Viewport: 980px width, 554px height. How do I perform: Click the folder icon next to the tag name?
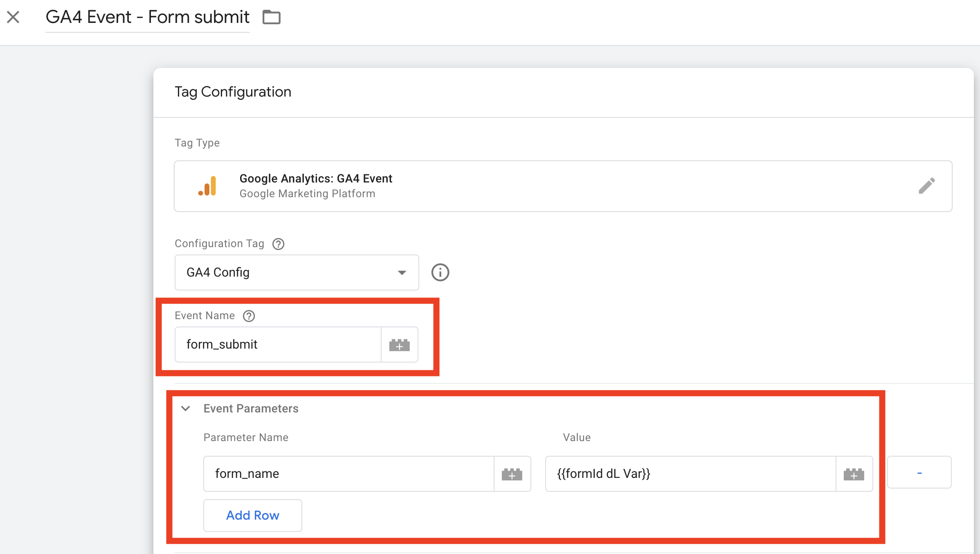tap(271, 17)
